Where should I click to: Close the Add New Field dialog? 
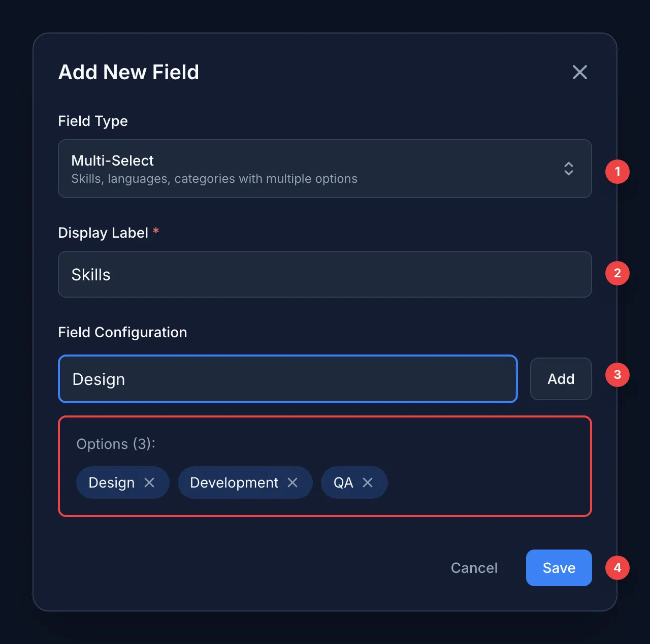[579, 72]
